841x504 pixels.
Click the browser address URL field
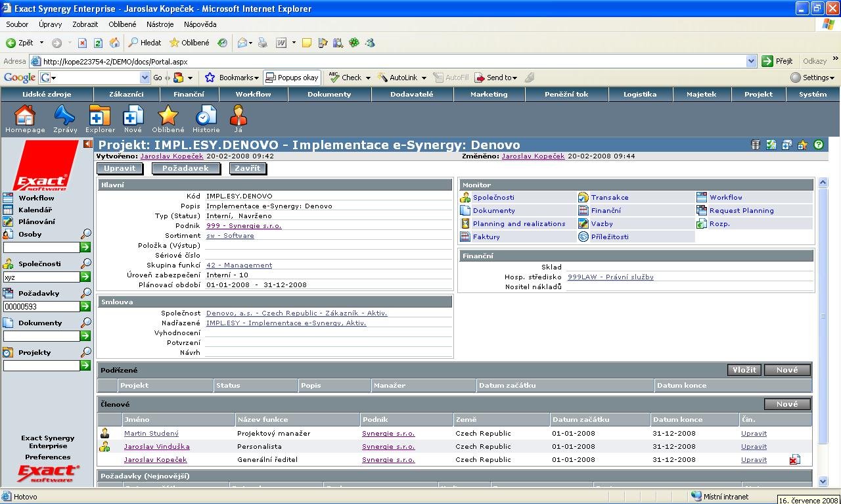(x=388, y=61)
